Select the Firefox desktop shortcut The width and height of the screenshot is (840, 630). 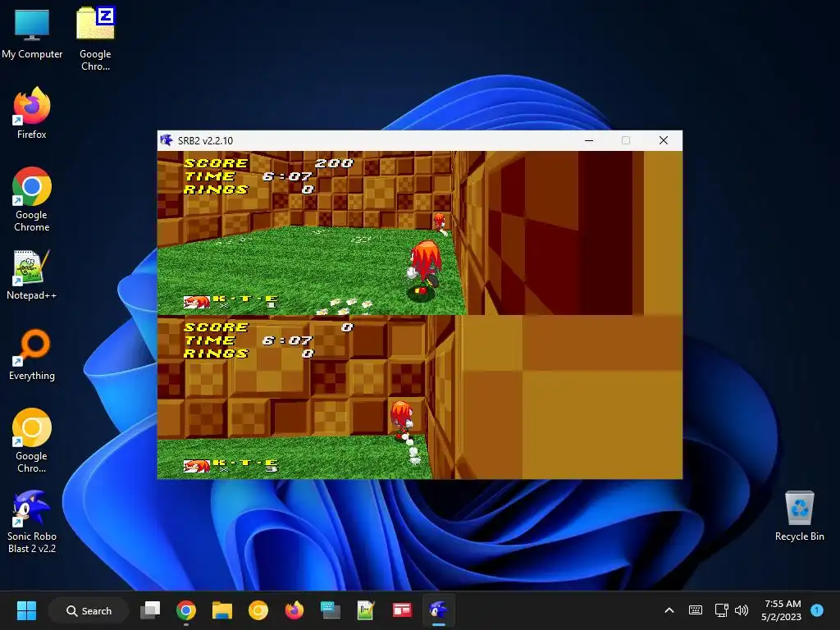[x=32, y=113]
